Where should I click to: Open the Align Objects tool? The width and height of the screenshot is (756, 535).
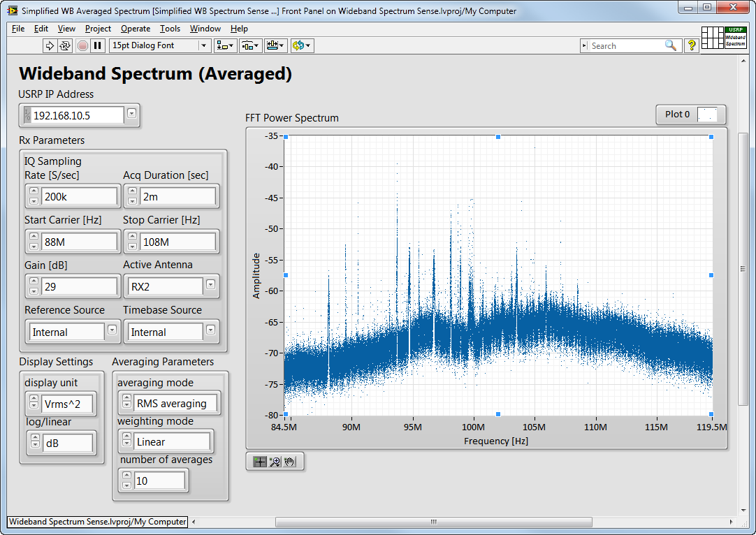tap(225, 45)
